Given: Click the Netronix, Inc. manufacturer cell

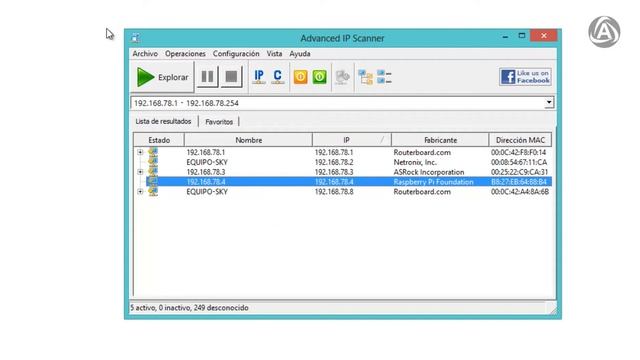Looking at the screenshot, I should [415, 162].
